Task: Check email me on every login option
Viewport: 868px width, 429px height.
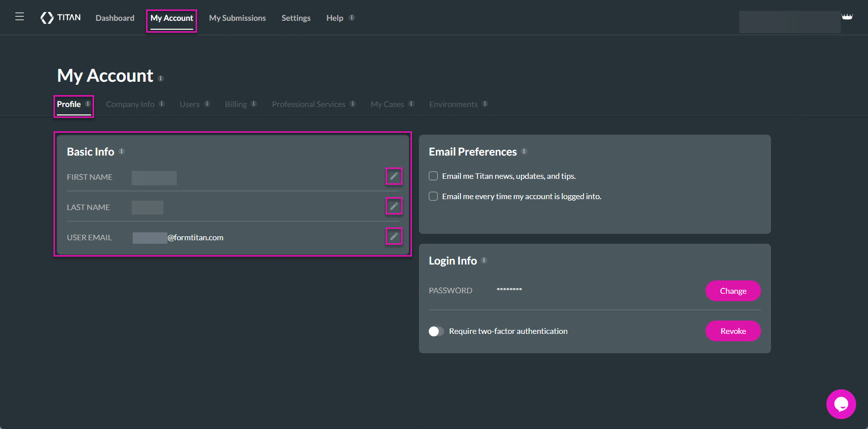Action: coord(433,196)
